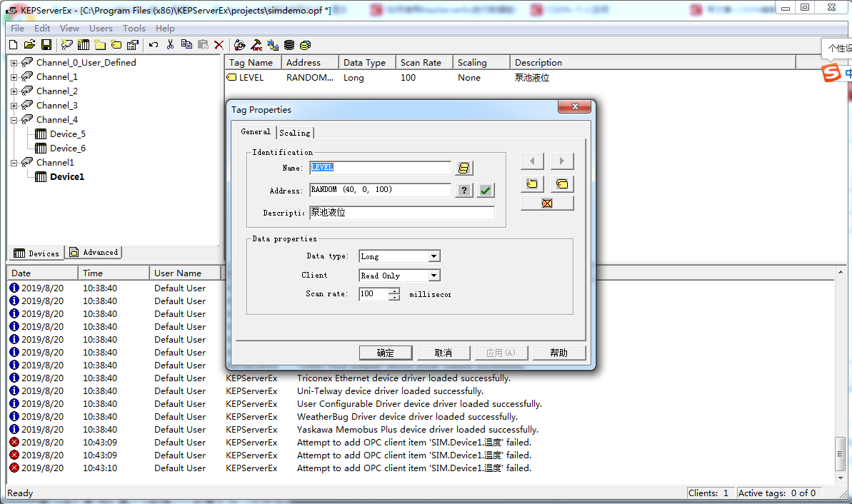Switch to the Advanced tab below tree

pyautogui.click(x=94, y=253)
